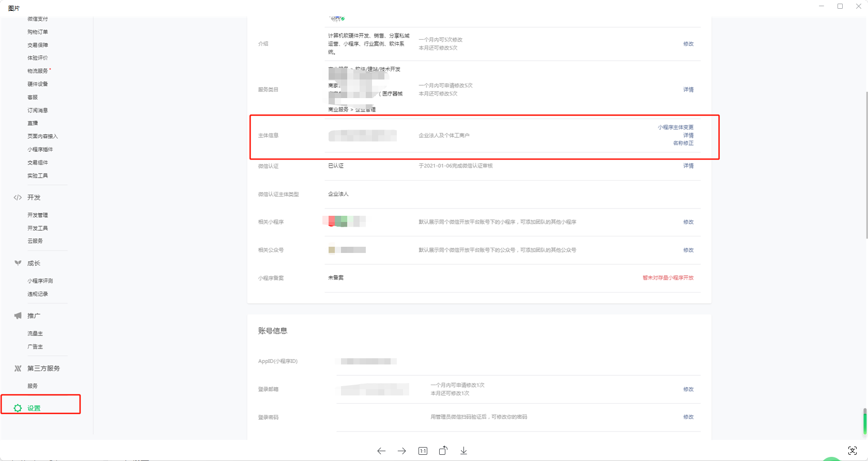Image resolution: width=868 pixels, height=461 pixels.
Task: Click the scan icon at bottom right
Action: [853, 451]
